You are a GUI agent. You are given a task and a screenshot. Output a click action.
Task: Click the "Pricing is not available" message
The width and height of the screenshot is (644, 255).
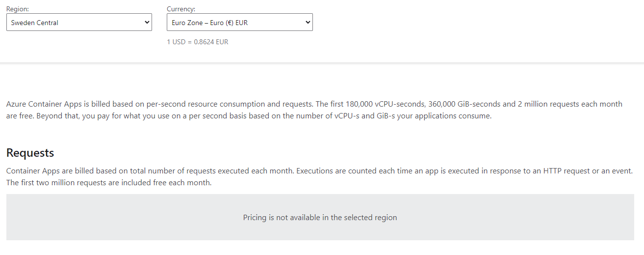click(320, 217)
